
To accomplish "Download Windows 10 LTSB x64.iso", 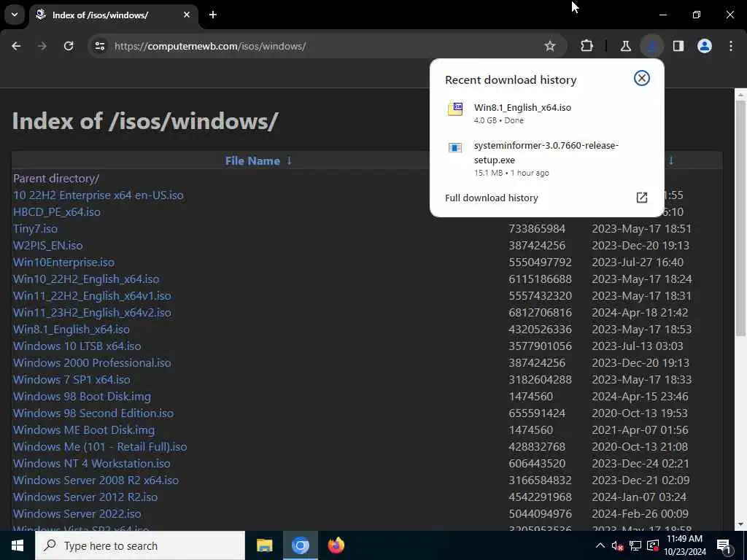I will click(77, 346).
